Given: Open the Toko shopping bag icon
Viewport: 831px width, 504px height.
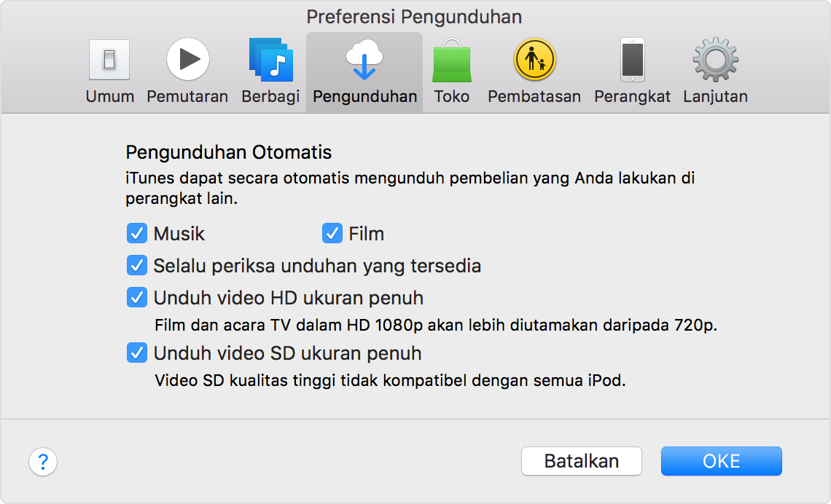Looking at the screenshot, I should click(x=452, y=60).
